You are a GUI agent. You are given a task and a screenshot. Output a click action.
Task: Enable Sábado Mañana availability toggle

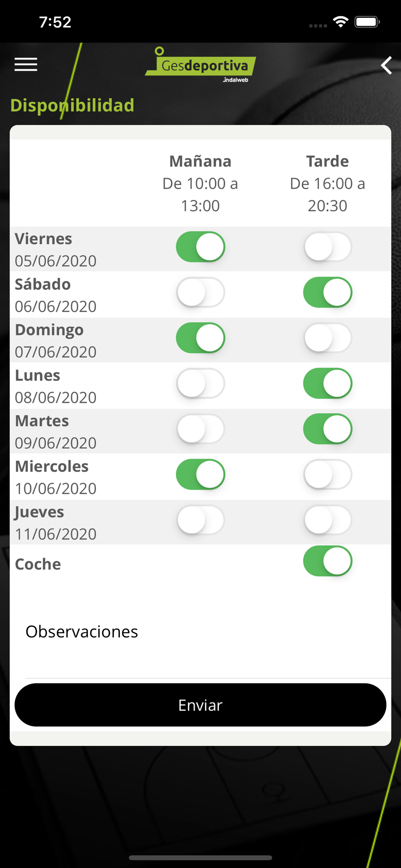[x=200, y=293]
